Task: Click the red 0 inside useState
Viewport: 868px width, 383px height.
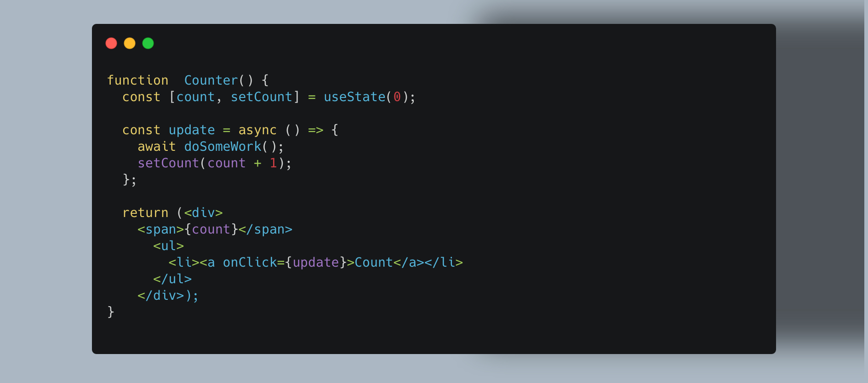Action: pos(397,97)
